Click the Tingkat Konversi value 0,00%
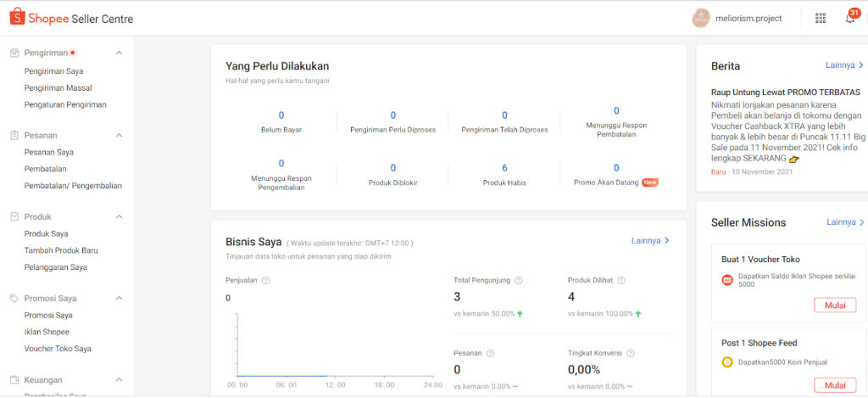Viewport: 868px width, 398px height. pos(584,370)
